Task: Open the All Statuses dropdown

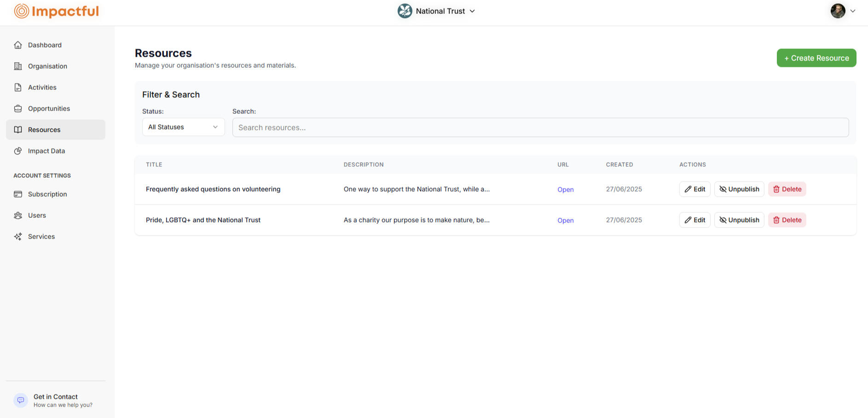Action: [183, 127]
